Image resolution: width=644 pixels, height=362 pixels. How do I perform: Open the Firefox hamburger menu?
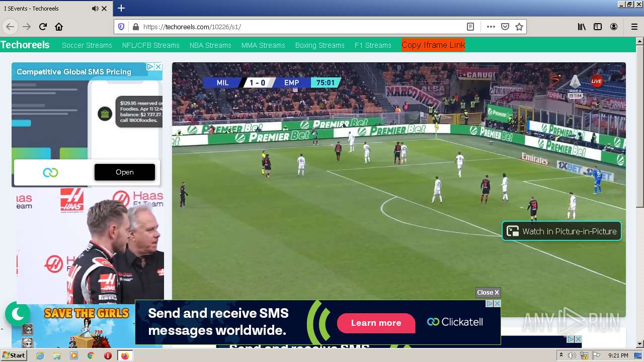(634, 27)
